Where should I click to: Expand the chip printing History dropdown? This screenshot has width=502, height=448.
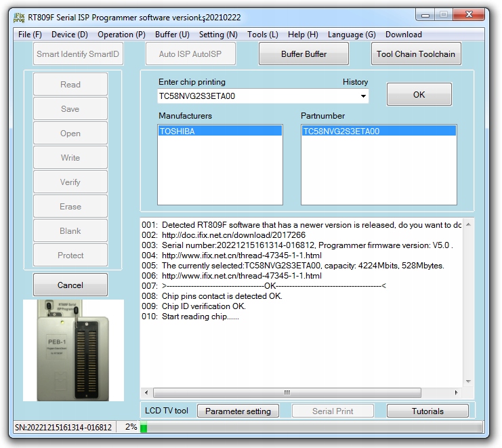(363, 96)
